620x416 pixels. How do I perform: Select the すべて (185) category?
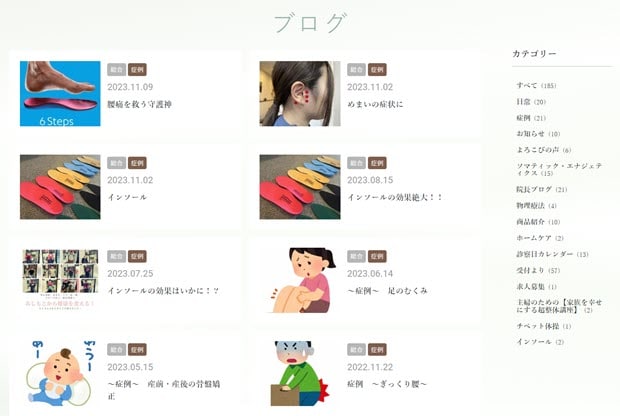coord(536,85)
